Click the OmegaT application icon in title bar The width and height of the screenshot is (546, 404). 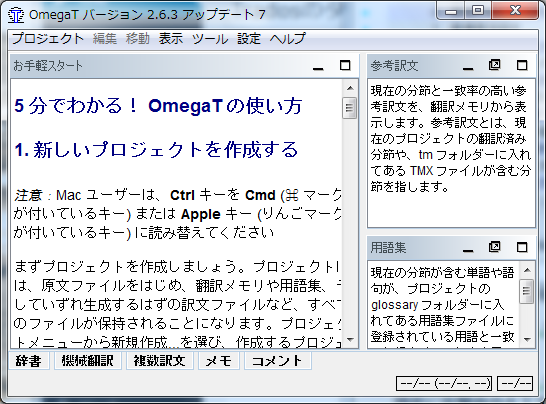click(x=16, y=15)
